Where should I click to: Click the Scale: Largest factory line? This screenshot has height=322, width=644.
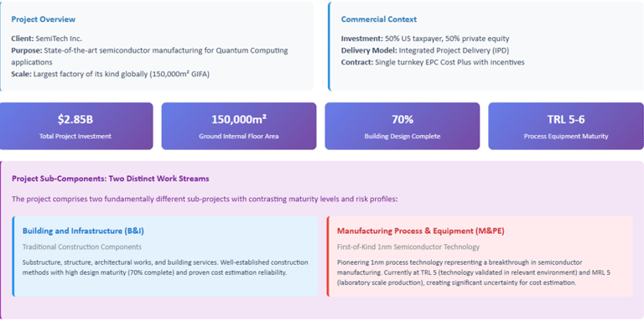click(x=110, y=75)
